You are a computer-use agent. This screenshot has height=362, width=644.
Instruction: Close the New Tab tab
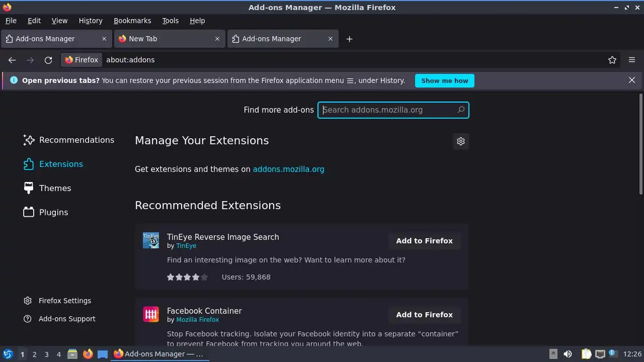[x=217, y=39]
